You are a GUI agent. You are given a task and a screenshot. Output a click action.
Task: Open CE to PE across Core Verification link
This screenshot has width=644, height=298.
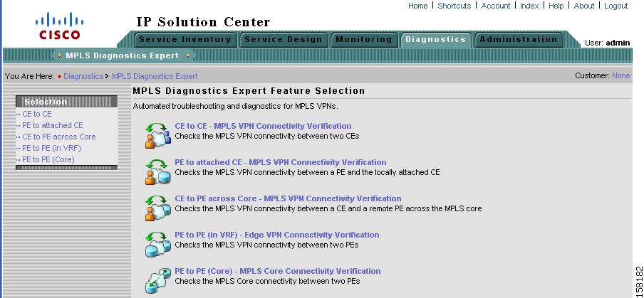click(x=288, y=199)
